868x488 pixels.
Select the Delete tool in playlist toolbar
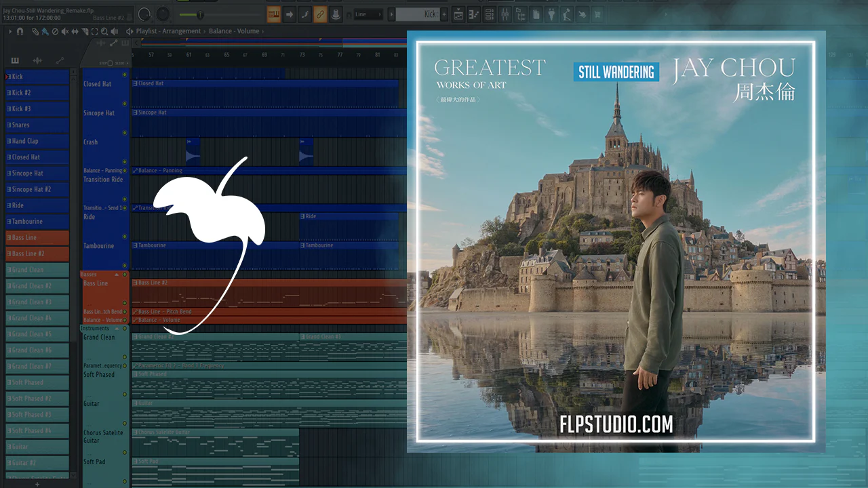tap(55, 31)
